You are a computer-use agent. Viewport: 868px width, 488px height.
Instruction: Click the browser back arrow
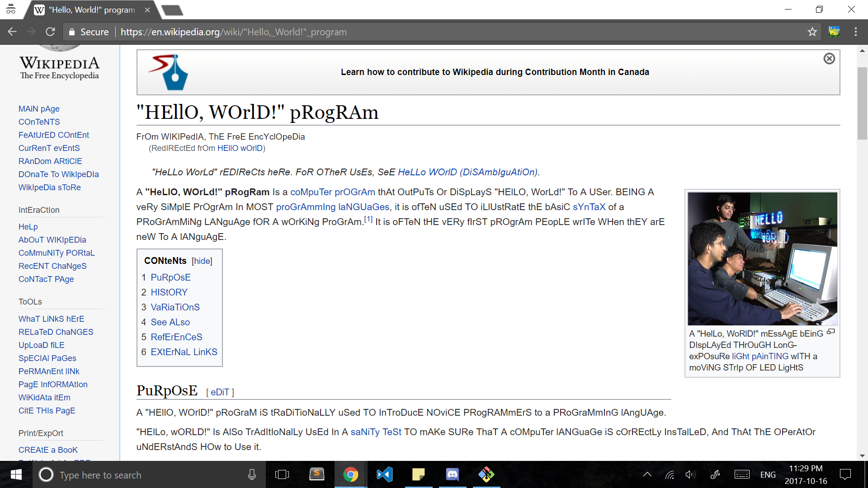12,32
